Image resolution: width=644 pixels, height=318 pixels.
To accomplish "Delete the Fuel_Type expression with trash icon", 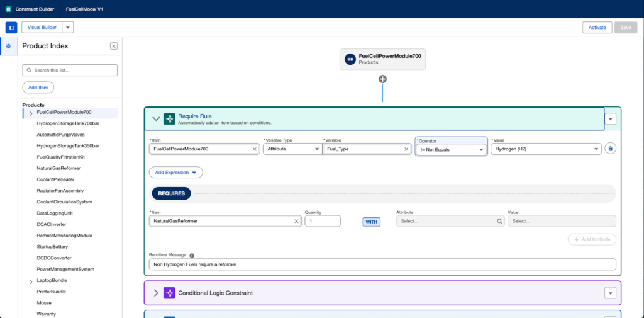I will tap(610, 149).
